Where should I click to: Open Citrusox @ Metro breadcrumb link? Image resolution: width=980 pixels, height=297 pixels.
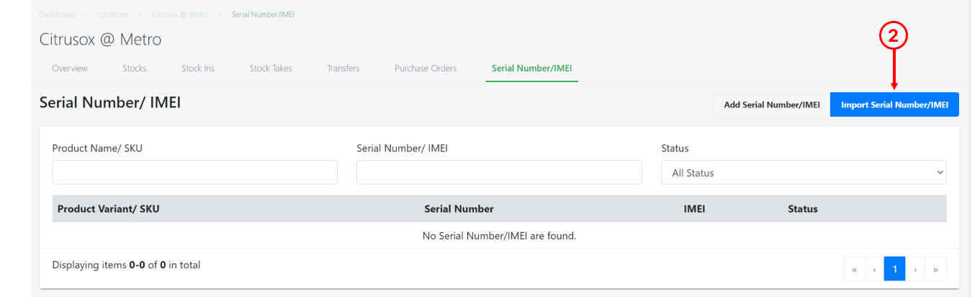[180, 14]
